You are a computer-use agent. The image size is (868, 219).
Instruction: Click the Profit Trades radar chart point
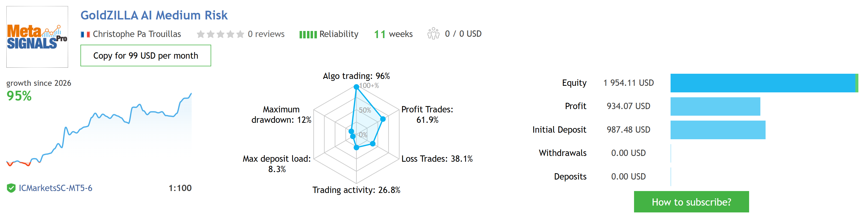click(x=383, y=119)
